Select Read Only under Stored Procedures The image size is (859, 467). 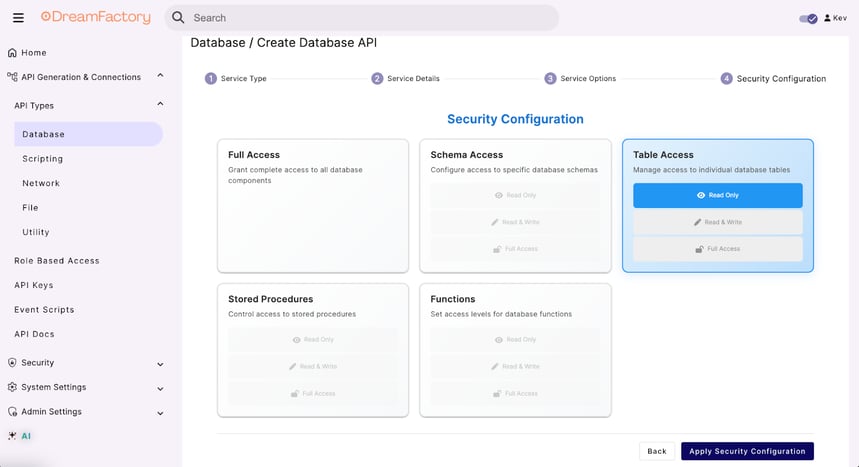[313, 340]
